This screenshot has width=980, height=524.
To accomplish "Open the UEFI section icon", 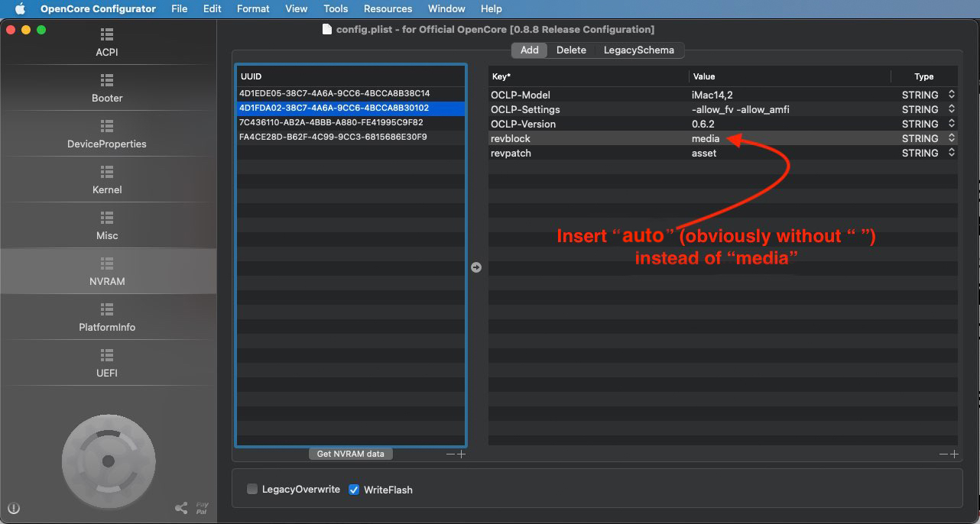I will (107, 356).
